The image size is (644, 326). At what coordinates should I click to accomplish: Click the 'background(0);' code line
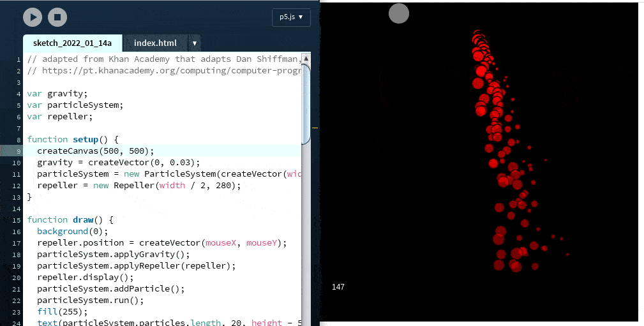(73, 231)
